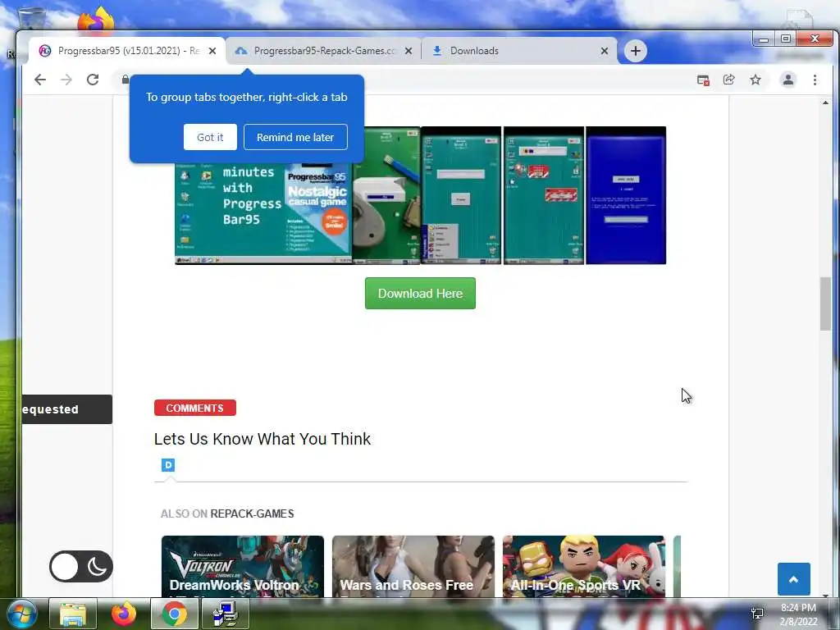Open the DreamWorks Voltron article card

pos(243,567)
